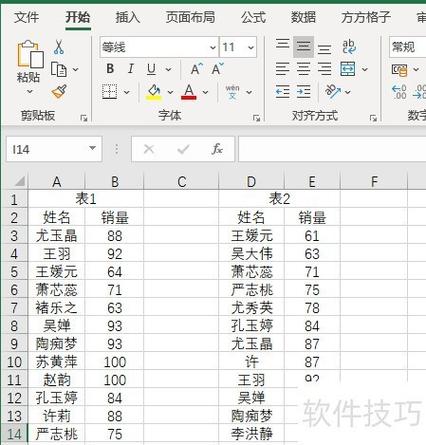This screenshot has width=426, height=445.
Task: Click accounting number format icon
Action: coord(400,70)
